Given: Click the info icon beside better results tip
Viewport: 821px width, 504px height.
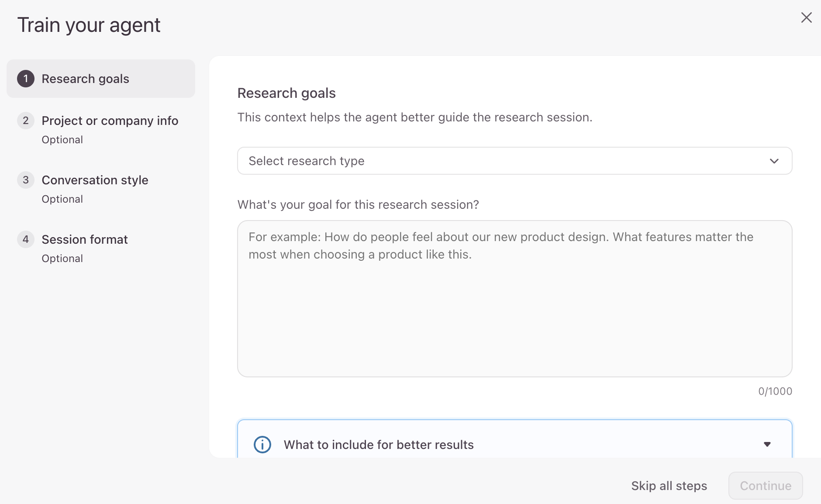Looking at the screenshot, I should coord(262,445).
